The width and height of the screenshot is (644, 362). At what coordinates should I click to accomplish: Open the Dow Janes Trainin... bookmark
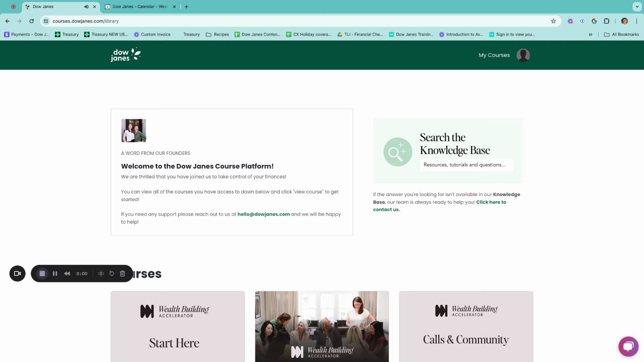(x=411, y=35)
